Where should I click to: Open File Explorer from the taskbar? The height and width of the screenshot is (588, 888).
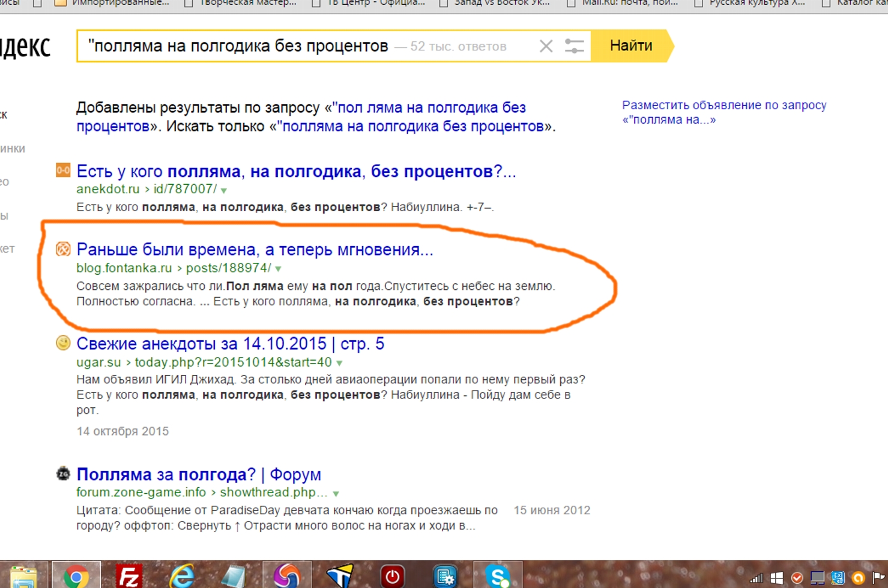coord(23,576)
